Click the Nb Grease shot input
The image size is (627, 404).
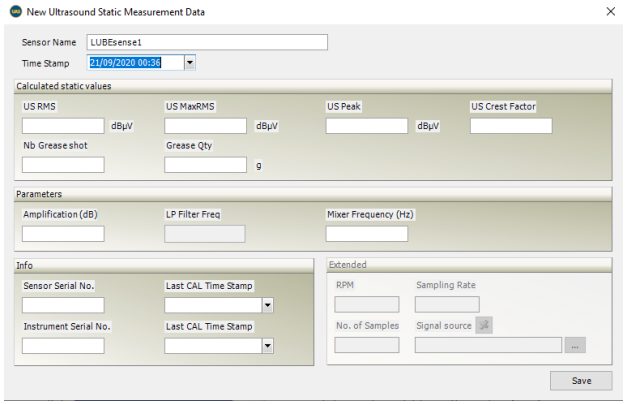point(63,165)
